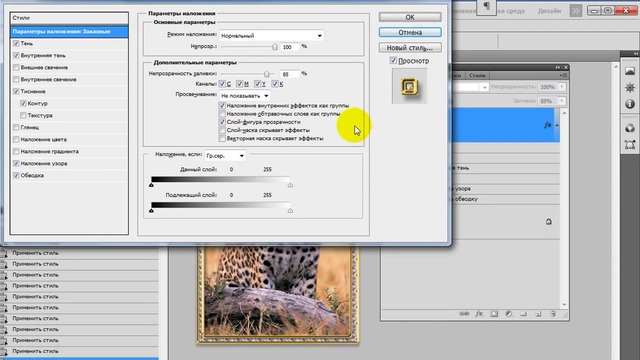This screenshot has height=360, width=640.
Task: Uncheck Слой-фигура прозрачности
Action: (222, 122)
